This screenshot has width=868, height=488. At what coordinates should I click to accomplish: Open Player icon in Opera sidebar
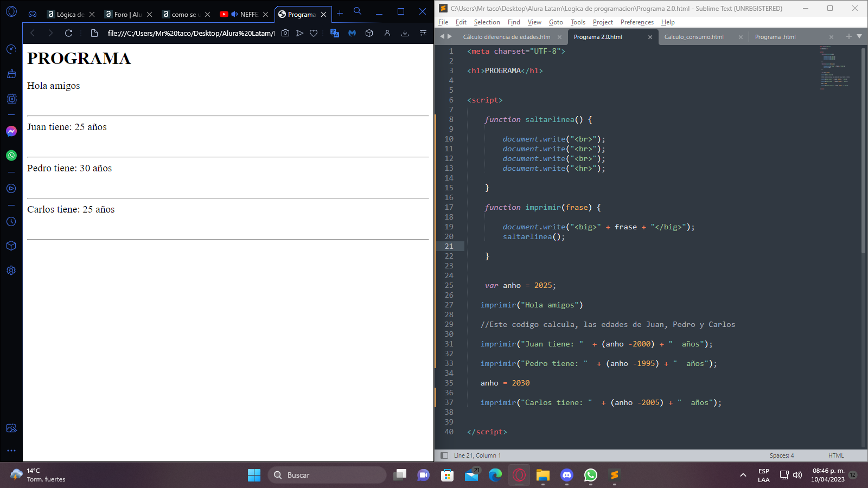11,189
